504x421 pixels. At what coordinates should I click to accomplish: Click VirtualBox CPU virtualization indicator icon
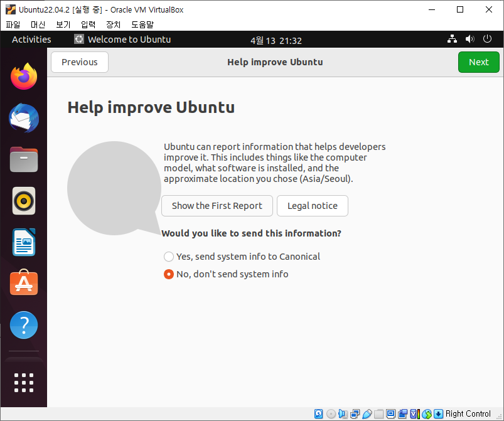coord(415,413)
